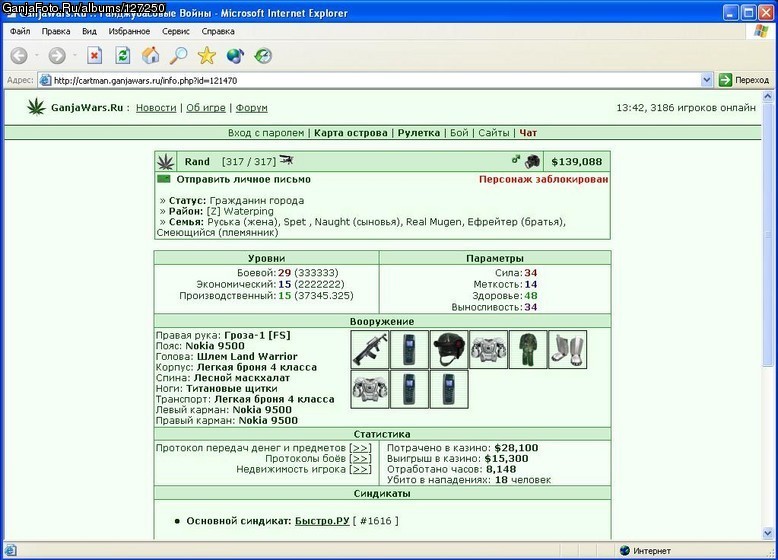Open Back button history dropdown arrow
This screenshot has width=778, height=560.
(x=36, y=55)
